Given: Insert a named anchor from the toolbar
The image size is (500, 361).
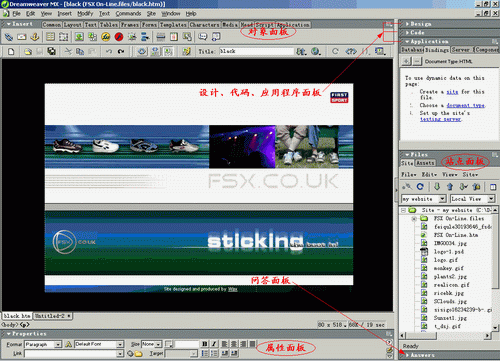Looking at the screenshot, I should click(35, 37).
